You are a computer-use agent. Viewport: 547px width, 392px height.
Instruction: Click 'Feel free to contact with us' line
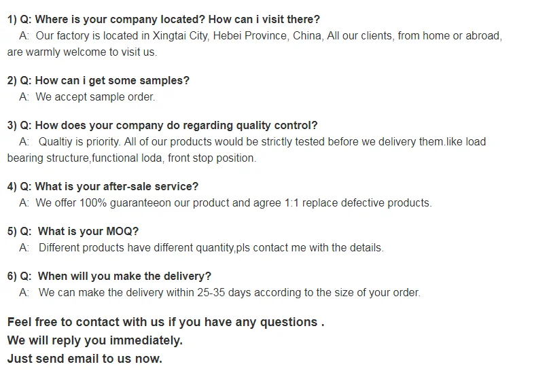click(x=165, y=322)
